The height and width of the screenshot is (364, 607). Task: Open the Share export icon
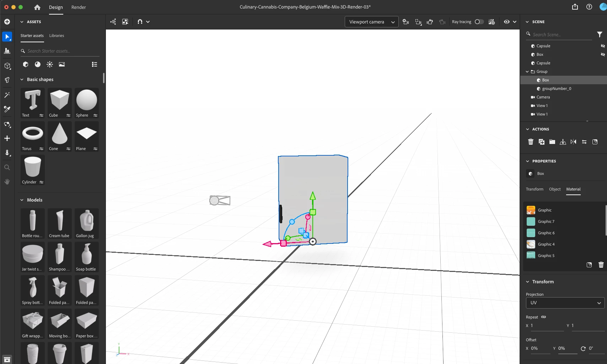coord(575,7)
